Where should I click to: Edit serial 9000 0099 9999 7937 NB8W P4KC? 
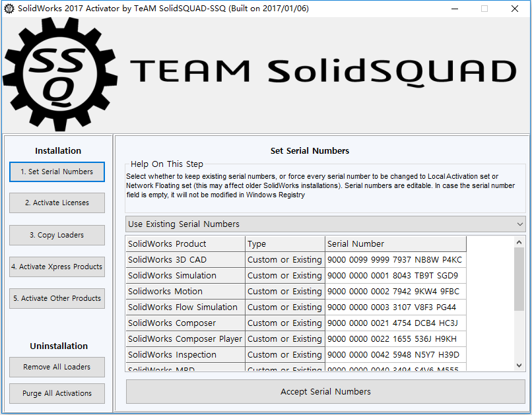pos(395,260)
